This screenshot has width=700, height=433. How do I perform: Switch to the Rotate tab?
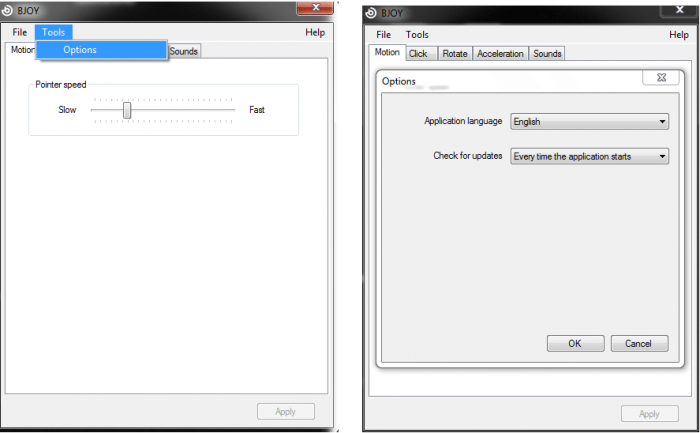(452, 54)
